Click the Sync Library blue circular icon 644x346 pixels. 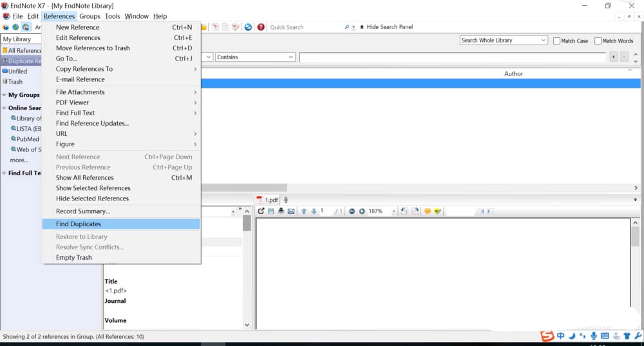248,27
